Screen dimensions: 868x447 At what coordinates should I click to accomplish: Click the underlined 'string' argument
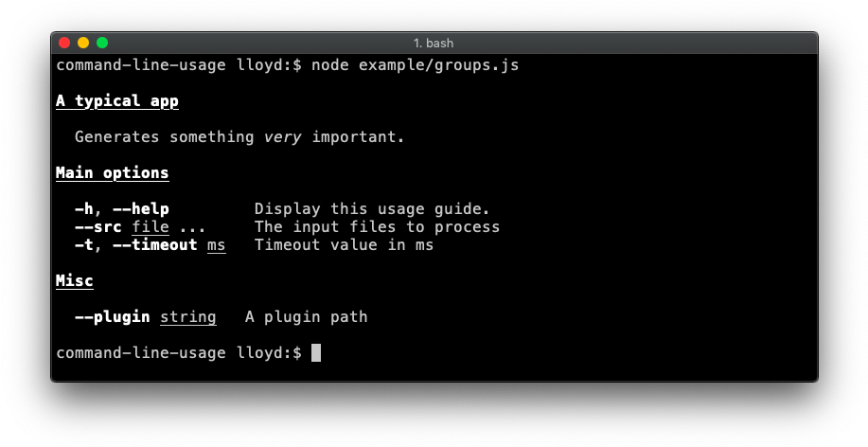point(188,317)
